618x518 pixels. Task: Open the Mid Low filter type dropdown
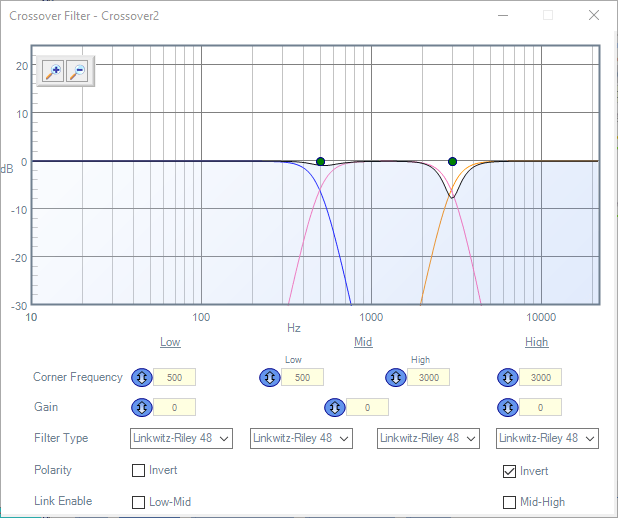tap(302, 438)
